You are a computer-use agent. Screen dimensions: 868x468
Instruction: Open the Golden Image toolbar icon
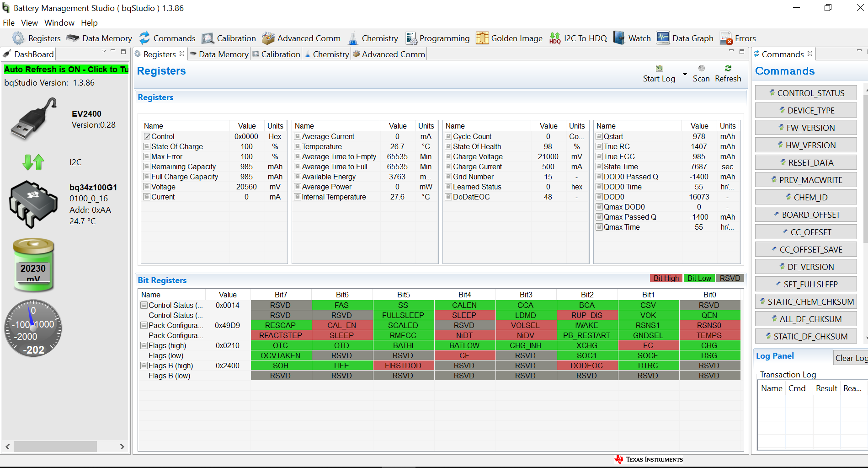pos(482,38)
